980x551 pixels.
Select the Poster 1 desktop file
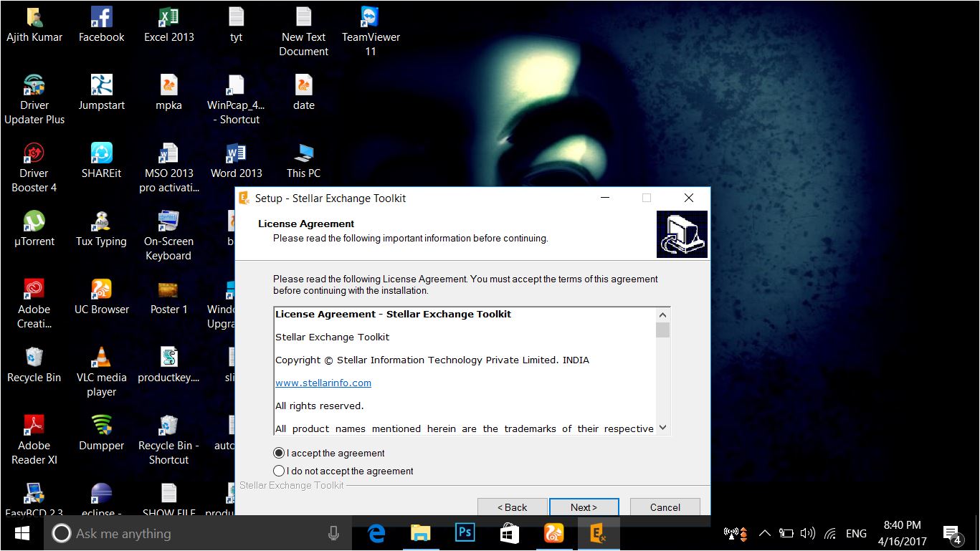(168, 297)
